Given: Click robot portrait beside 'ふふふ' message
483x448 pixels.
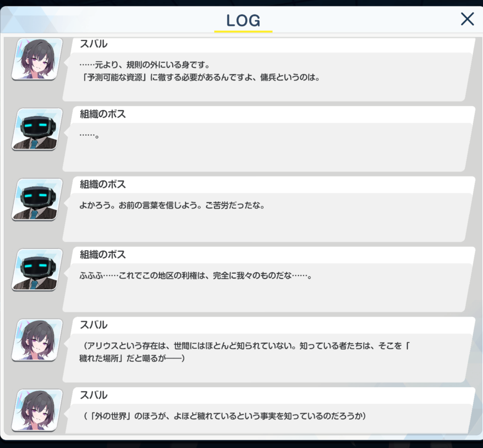Looking at the screenshot, I should point(37,270).
